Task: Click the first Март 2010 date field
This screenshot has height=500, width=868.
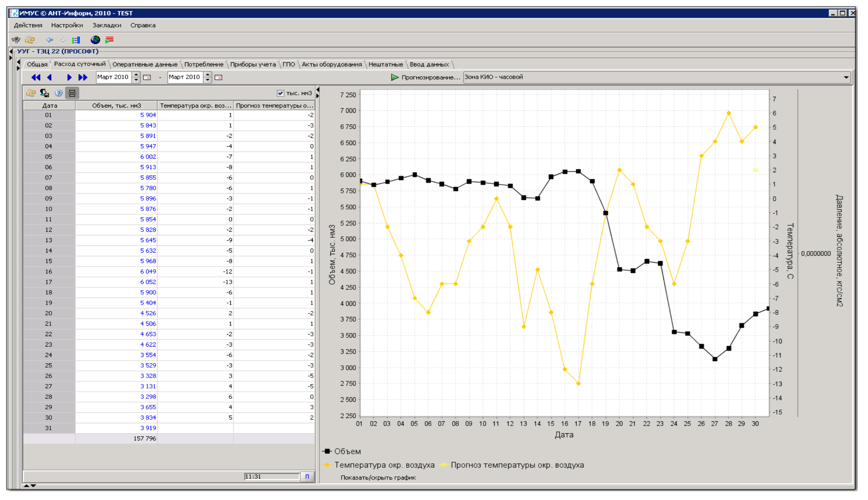Action: pos(114,77)
